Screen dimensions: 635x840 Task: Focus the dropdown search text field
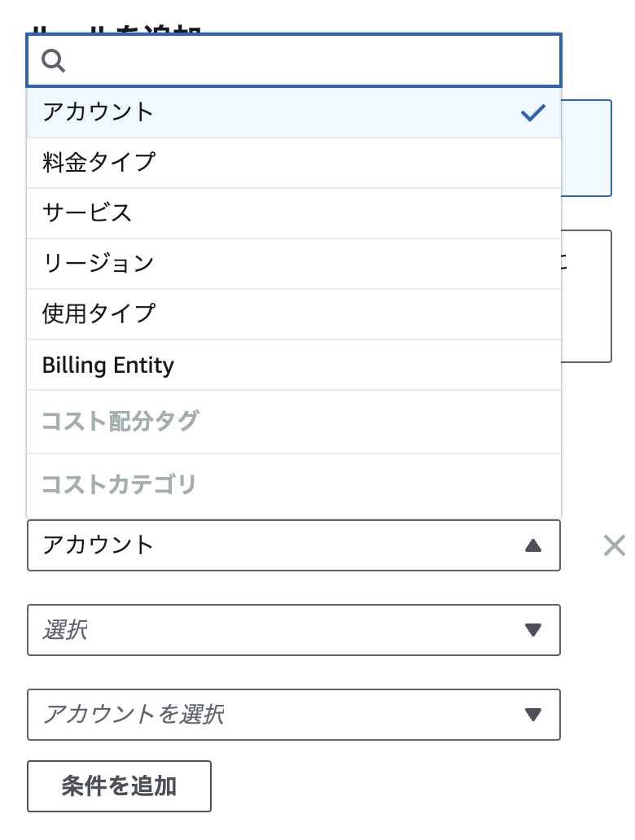294,60
